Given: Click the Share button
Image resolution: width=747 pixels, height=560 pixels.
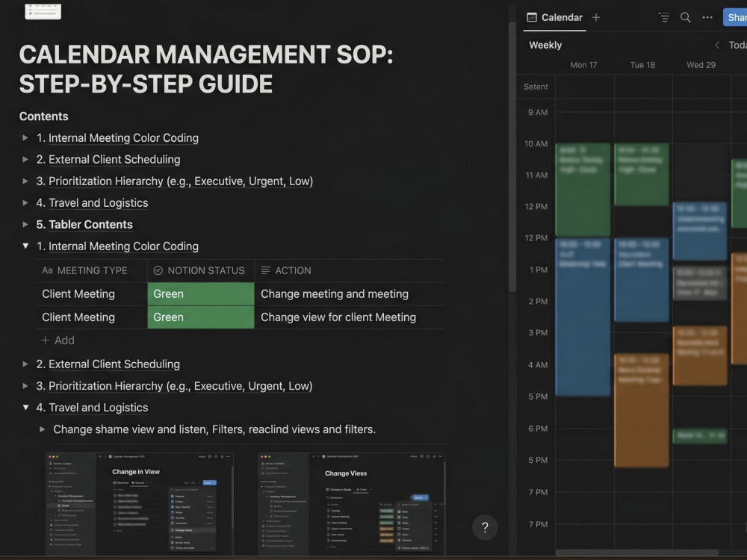Looking at the screenshot, I should tap(735, 18).
